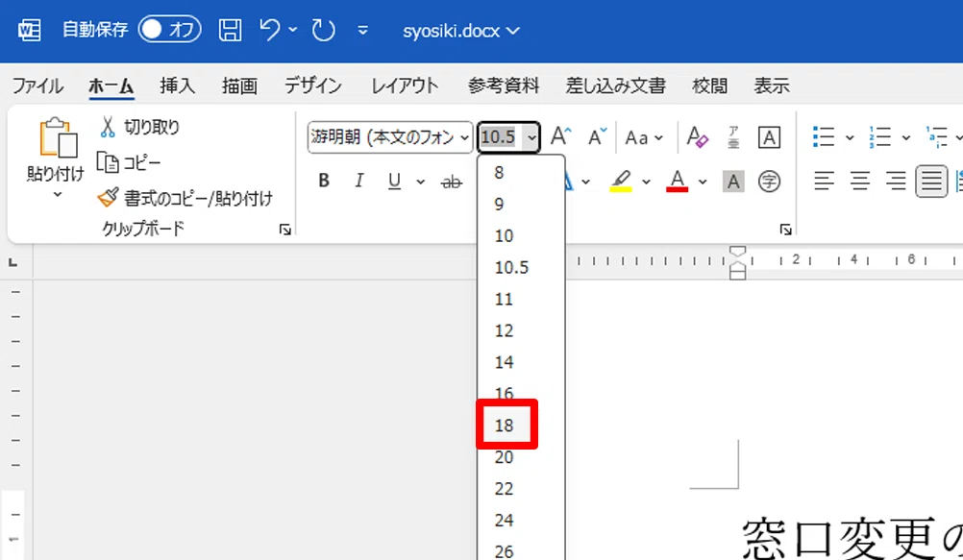963x560 pixels.
Task: Collapse the font size dropdown arrow
Action: pyautogui.click(x=531, y=137)
